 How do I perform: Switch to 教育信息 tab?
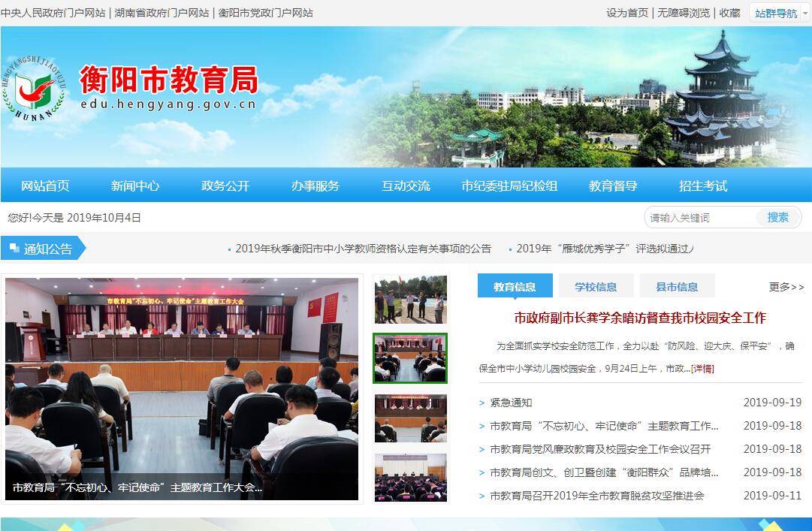pyautogui.click(x=515, y=286)
